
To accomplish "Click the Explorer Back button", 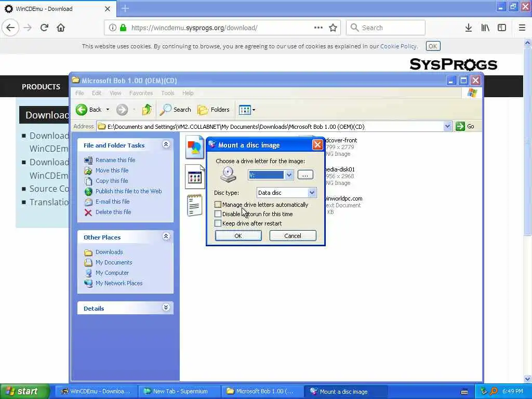I will [89, 110].
